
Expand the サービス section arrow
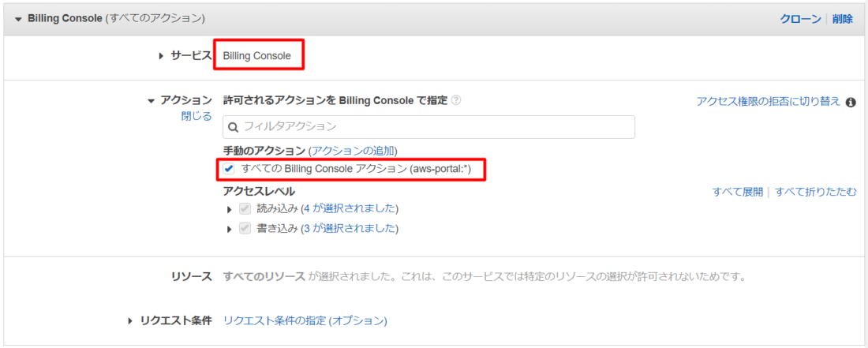click(162, 55)
